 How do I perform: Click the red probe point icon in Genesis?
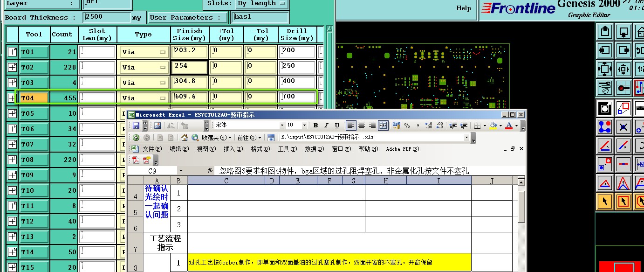tap(623, 87)
